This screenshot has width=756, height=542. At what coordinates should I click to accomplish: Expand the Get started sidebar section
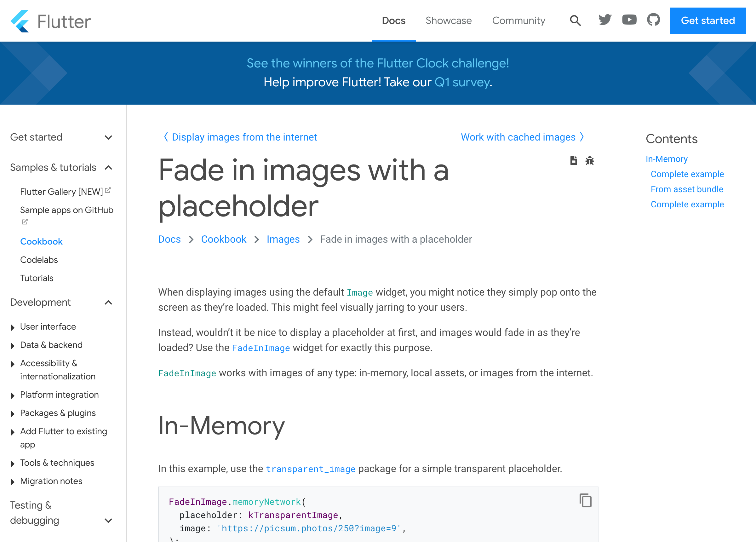click(x=108, y=137)
